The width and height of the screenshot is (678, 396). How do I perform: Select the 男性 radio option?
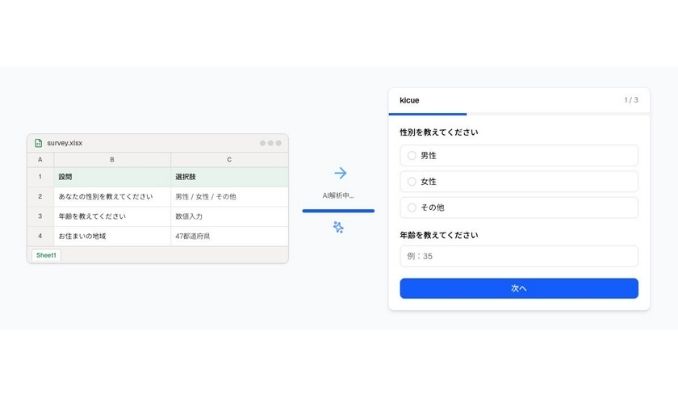click(x=519, y=156)
